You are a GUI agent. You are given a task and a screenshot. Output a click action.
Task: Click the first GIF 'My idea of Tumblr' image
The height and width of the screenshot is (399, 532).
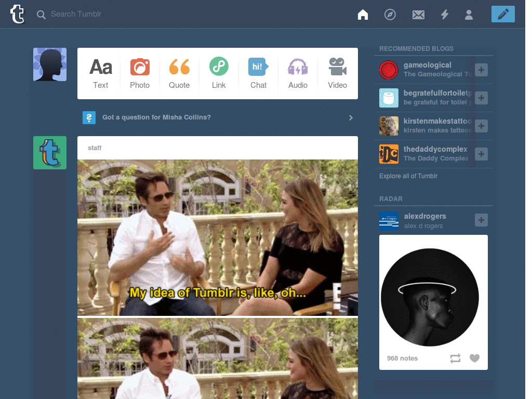point(218,237)
